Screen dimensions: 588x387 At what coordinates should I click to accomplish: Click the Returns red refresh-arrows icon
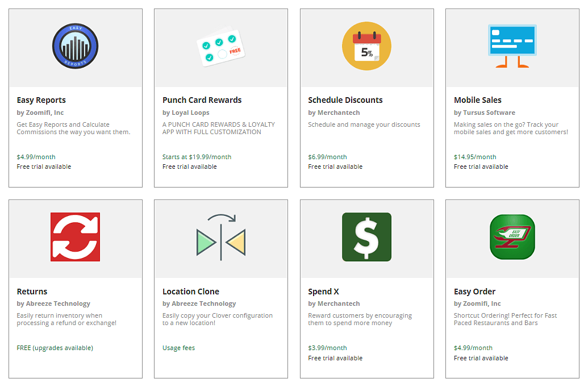click(x=76, y=237)
